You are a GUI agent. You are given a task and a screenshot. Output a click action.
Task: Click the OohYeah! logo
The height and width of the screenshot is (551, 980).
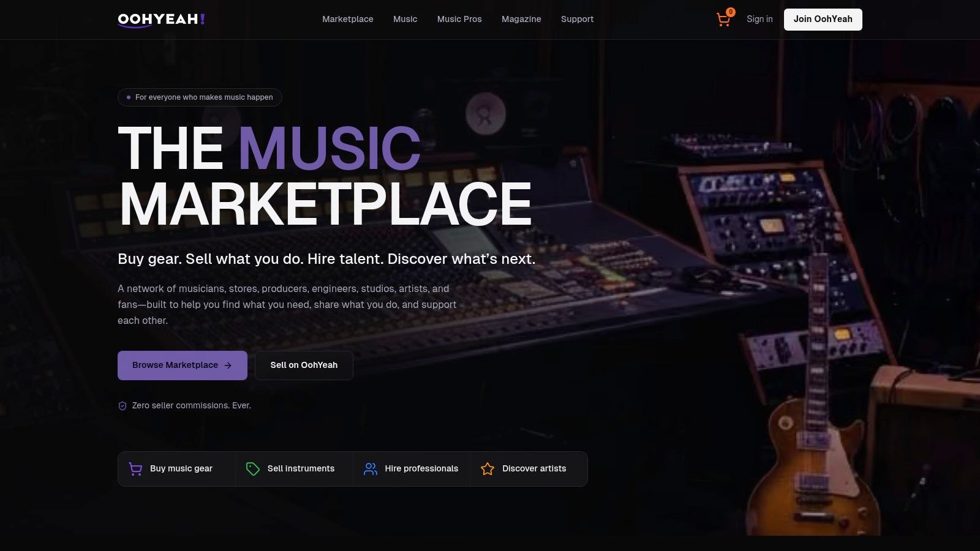(161, 20)
